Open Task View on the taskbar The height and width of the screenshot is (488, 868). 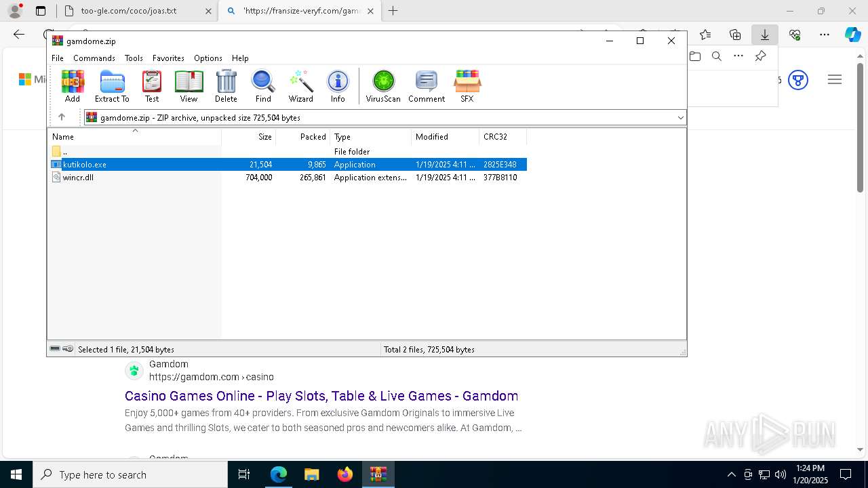pos(244,474)
